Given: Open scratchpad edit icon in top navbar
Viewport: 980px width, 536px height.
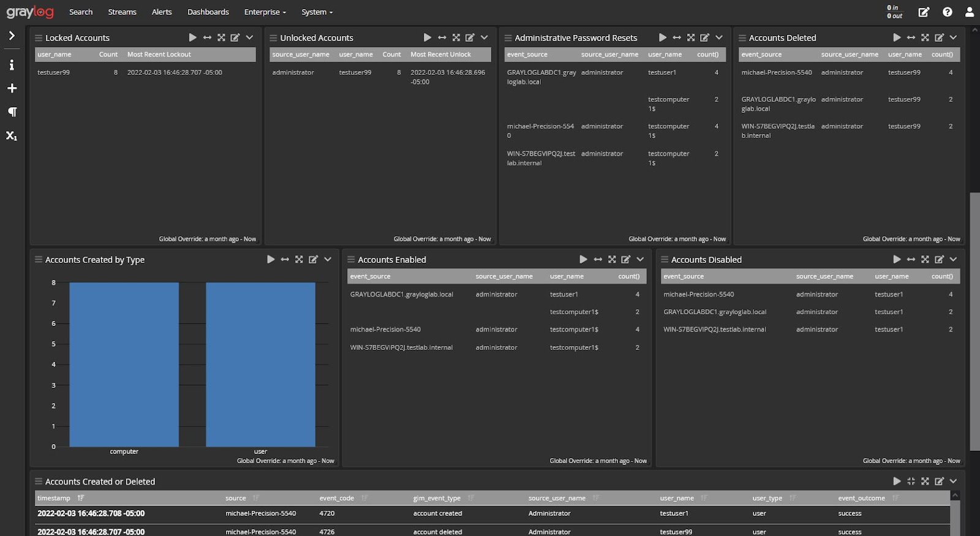Looking at the screenshot, I should click(924, 12).
